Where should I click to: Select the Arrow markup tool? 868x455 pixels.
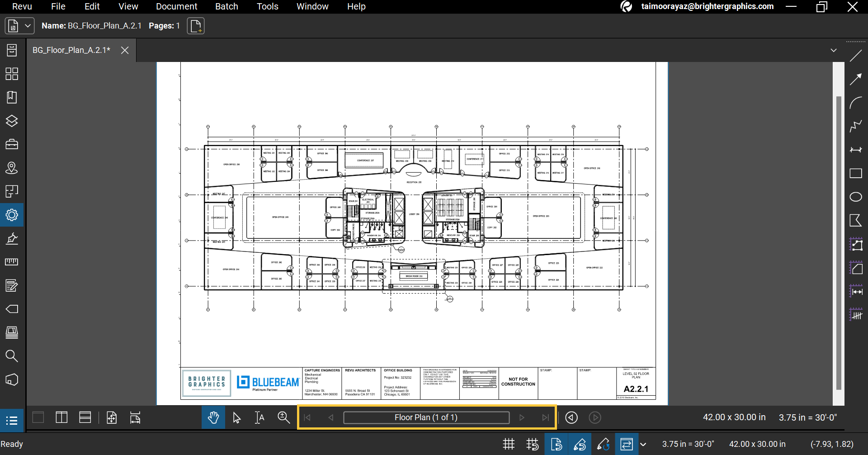click(x=855, y=79)
